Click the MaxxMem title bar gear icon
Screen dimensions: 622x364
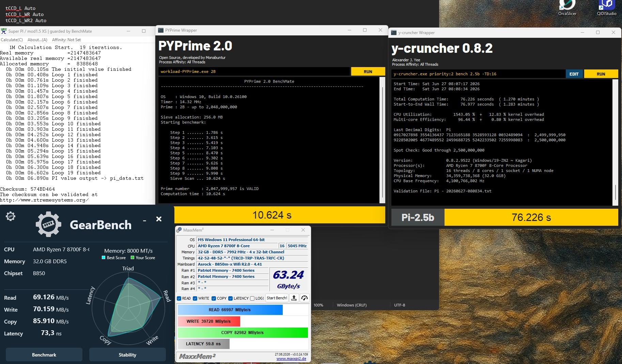(x=179, y=230)
